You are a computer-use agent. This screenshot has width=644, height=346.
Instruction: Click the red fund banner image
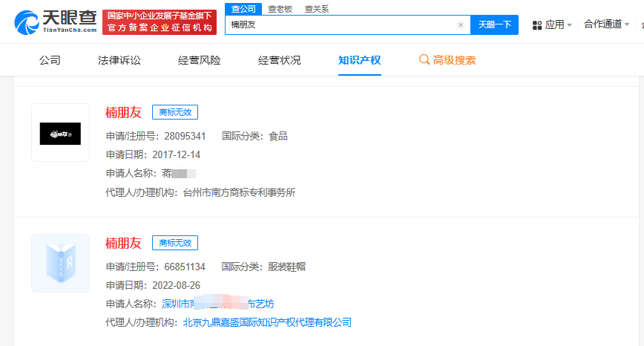tap(160, 22)
